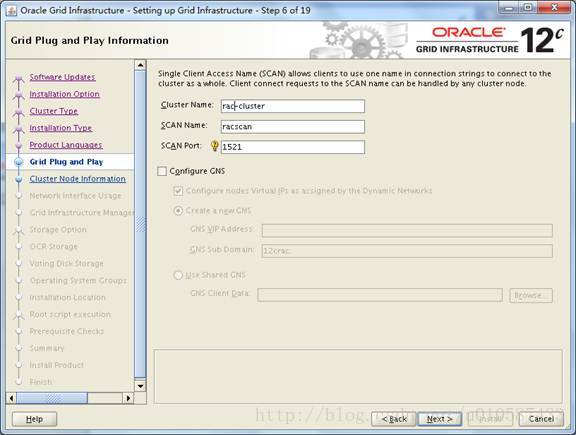Open Software Updates step link

click(x=62, y=77)
